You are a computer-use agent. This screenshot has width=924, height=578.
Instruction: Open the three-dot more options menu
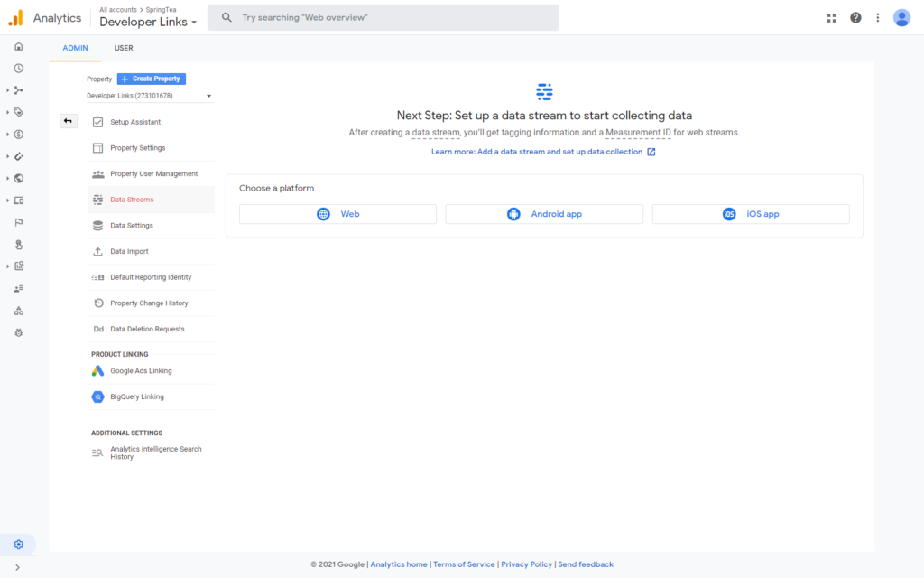point(877,18)
